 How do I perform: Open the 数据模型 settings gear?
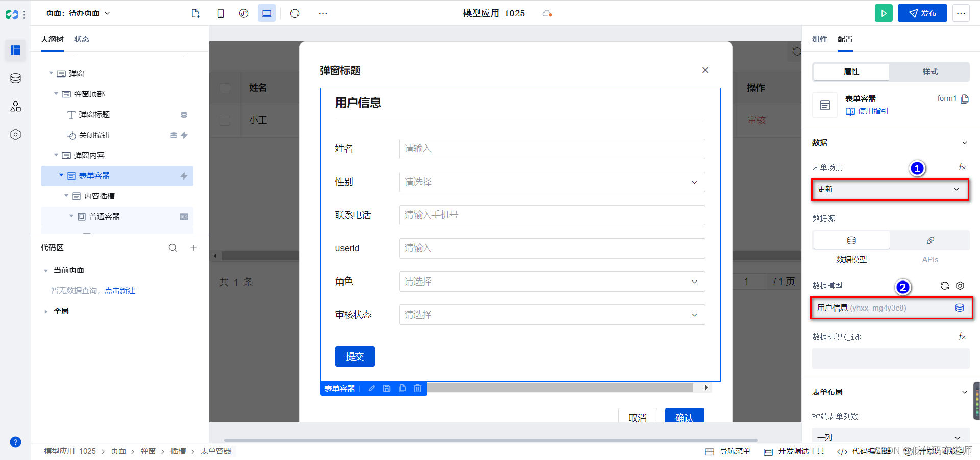(x=961, y=286)
